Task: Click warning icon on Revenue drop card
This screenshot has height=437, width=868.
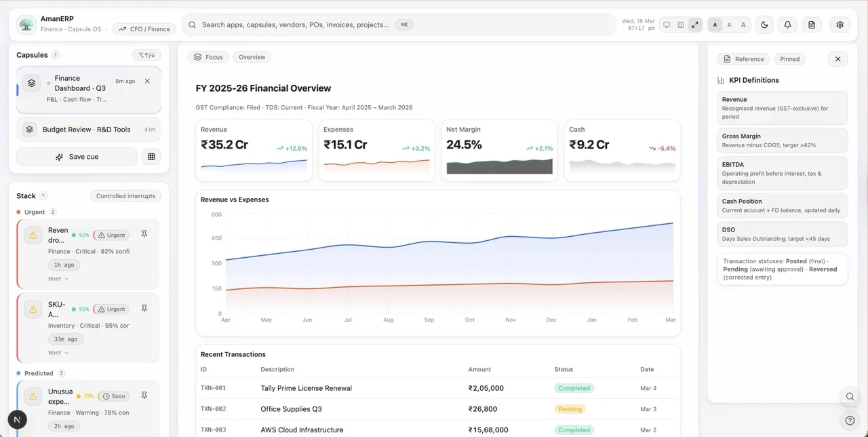Action: pos(33,235)
